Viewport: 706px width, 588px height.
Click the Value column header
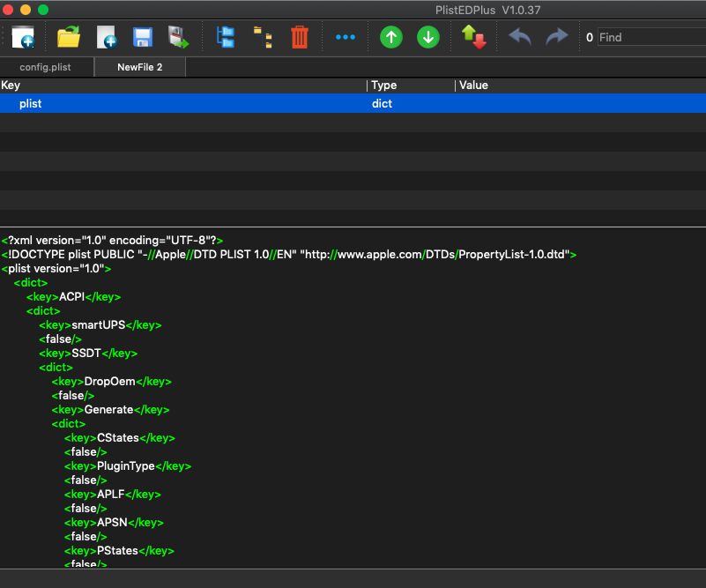coord(473,86)
